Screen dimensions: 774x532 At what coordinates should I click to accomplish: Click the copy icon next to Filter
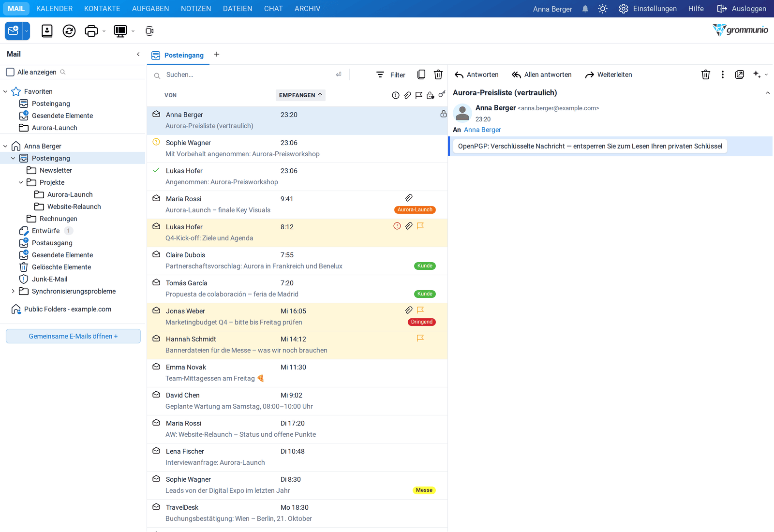click(421, 74)
